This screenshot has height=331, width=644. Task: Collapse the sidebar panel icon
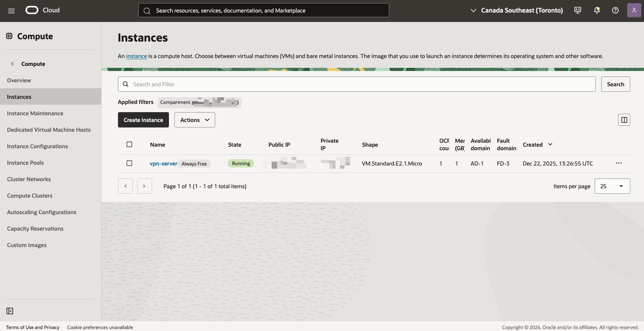10,311
